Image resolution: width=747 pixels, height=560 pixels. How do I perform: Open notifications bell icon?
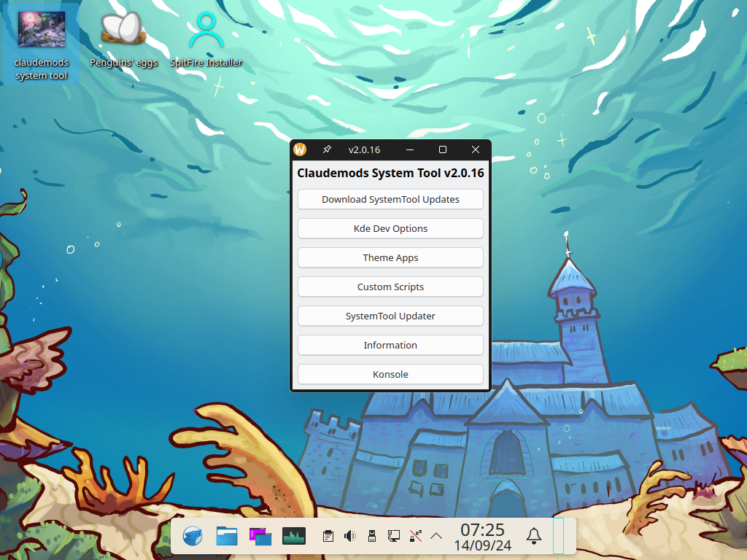[x=533, y=536]
